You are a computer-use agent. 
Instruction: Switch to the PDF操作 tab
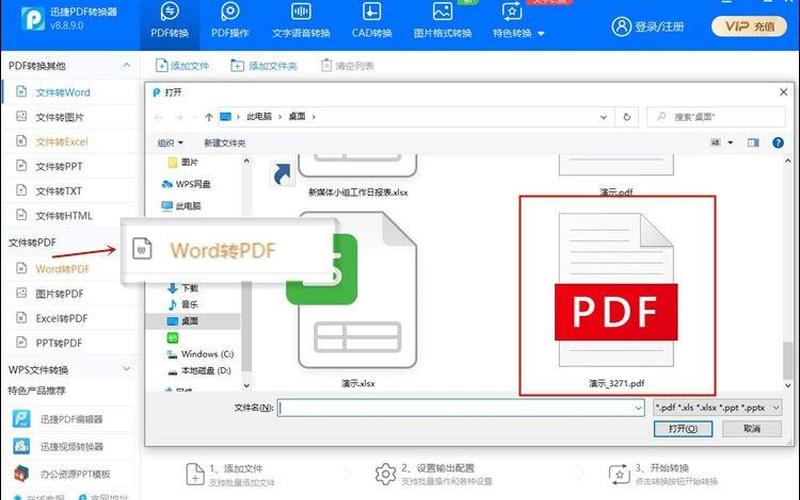pyautogui.click(x=230, y=21)
